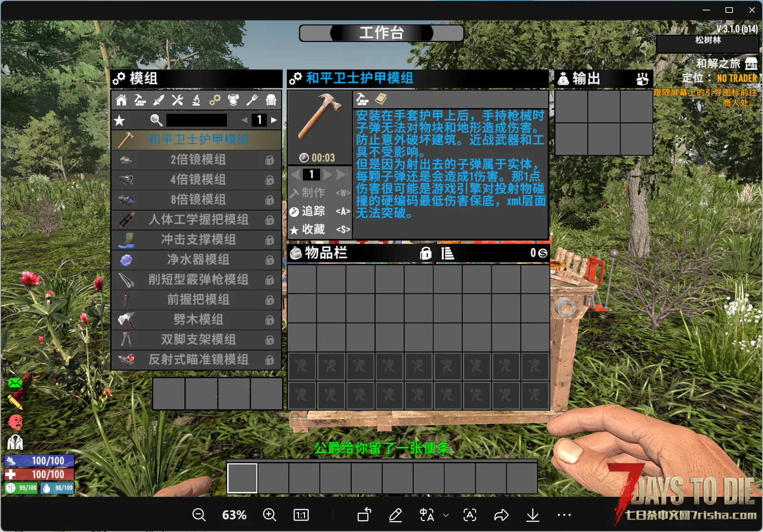Click the red health bar 100/100
The image size is (763, 532).
[39, 474]
